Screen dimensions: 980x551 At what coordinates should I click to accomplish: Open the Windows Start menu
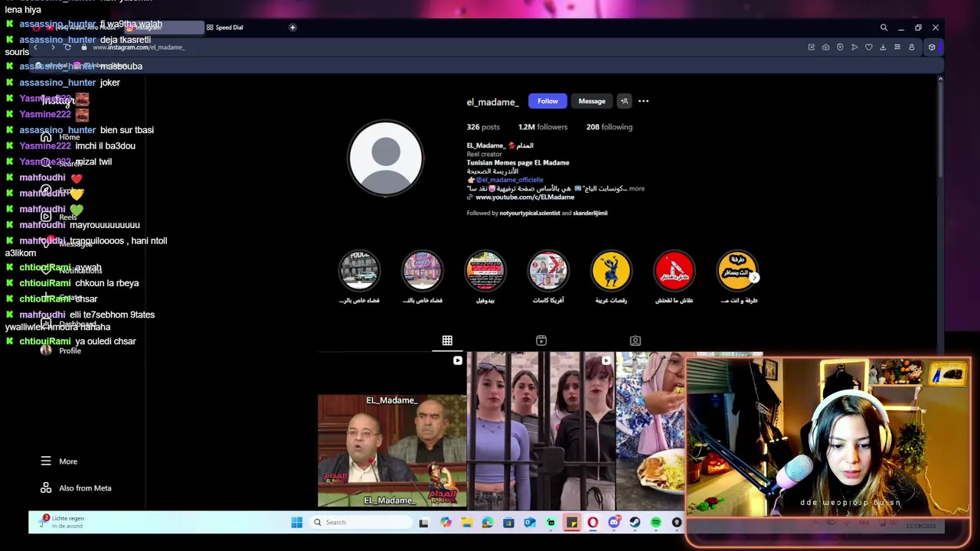pos(296,523)
